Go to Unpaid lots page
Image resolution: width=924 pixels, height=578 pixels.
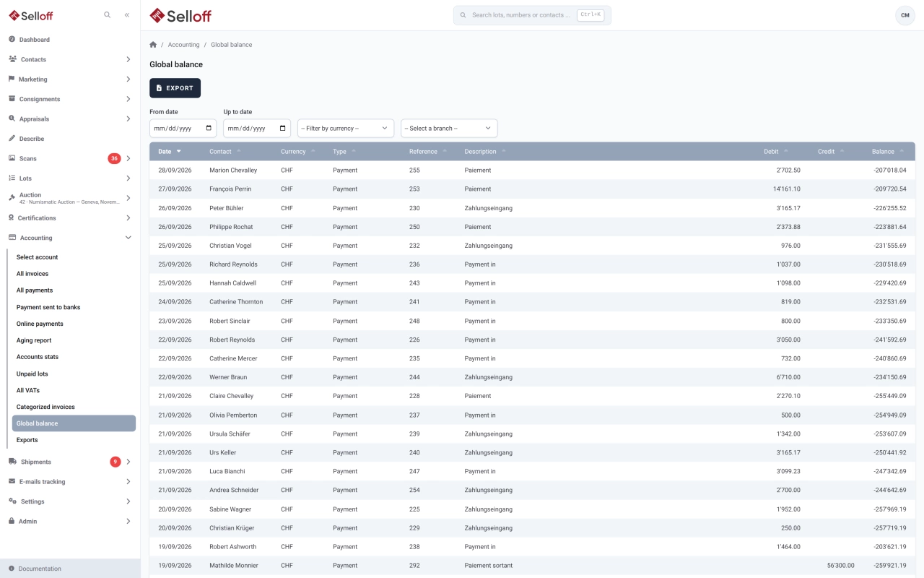32,374
